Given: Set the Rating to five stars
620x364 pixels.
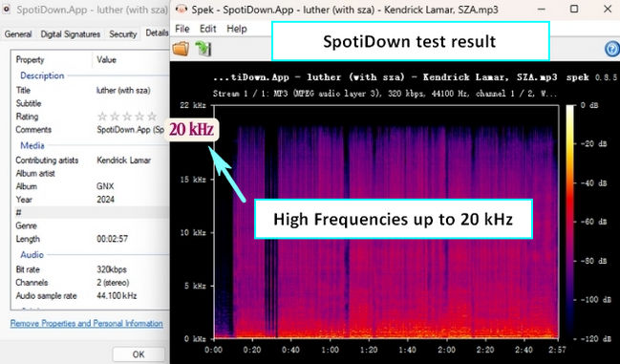Looking at the screenshot, I should (152, 117).
